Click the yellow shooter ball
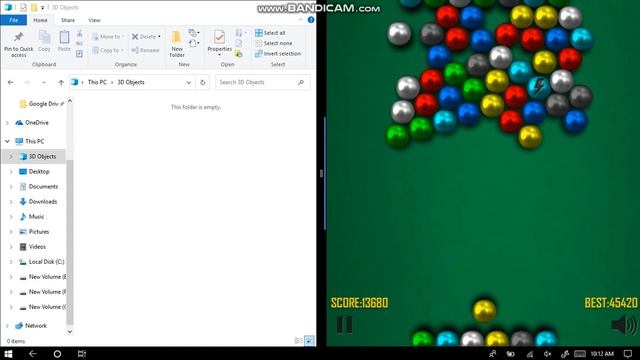This screenshot has height=360, width=640. tap(484, 311)
